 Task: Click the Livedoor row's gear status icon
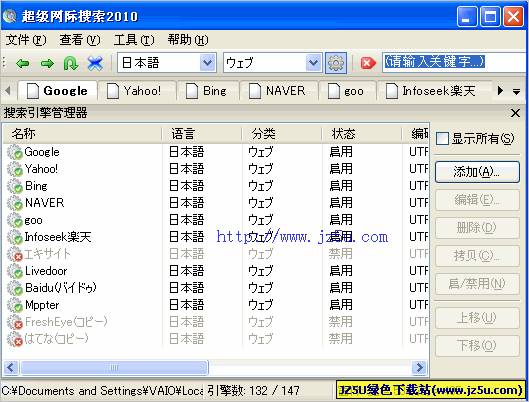pyautogui.click(x=15, y=271)
